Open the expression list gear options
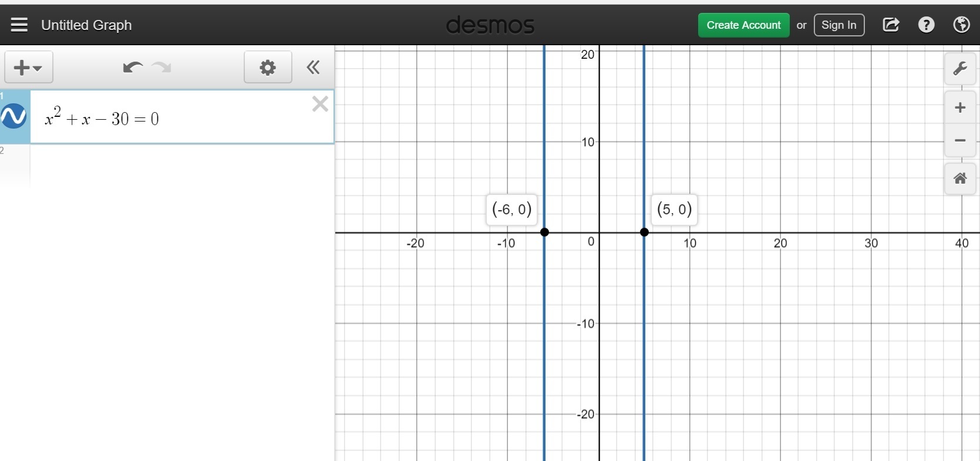 pyautogui.click(x=268, y=68)
